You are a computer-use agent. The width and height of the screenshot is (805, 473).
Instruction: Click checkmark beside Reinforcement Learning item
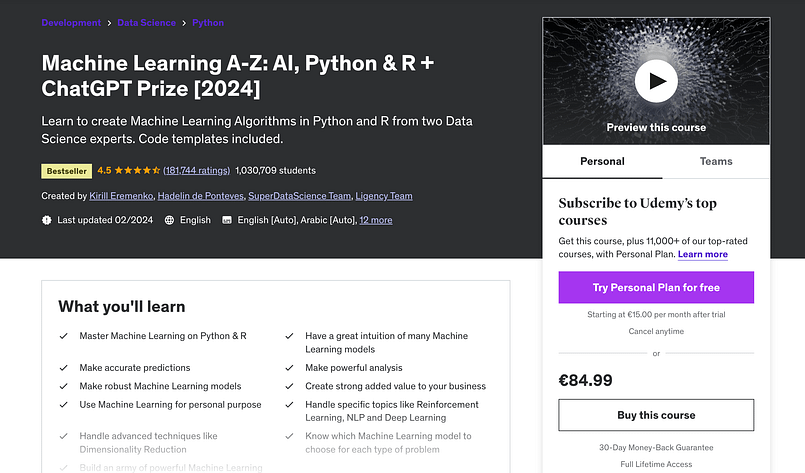[290, 405]
